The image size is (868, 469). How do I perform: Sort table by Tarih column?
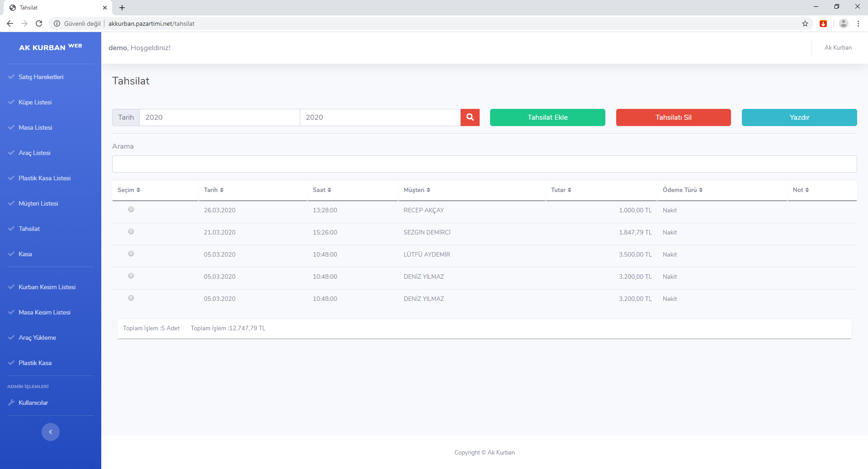pos(214,190)
